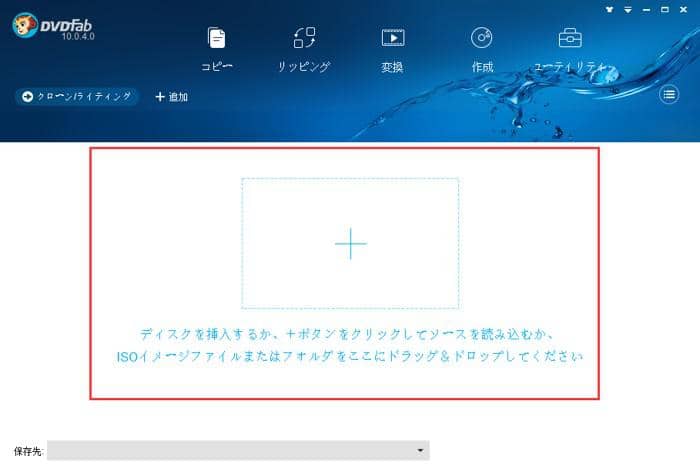700x468 pixels.
Task: Open the Utilities toolbox module
Action: (x=570, y=49)
